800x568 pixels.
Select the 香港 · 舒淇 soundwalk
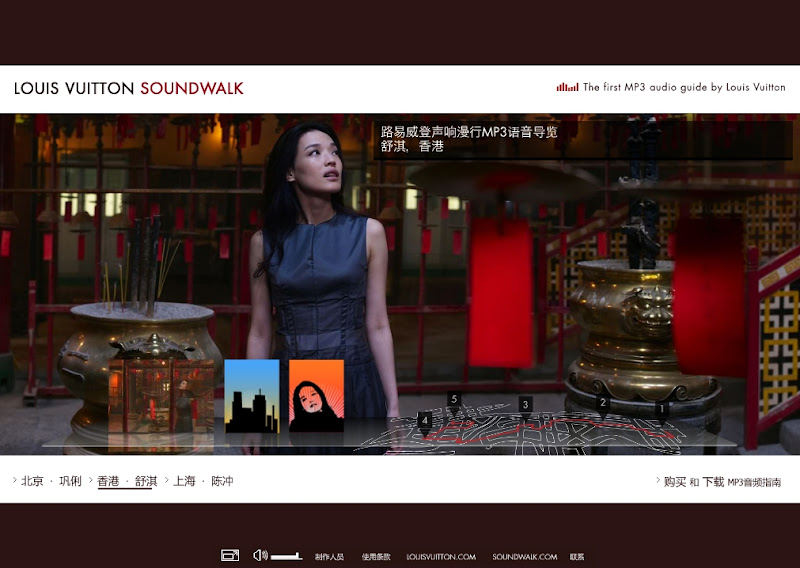click(126, 481)
